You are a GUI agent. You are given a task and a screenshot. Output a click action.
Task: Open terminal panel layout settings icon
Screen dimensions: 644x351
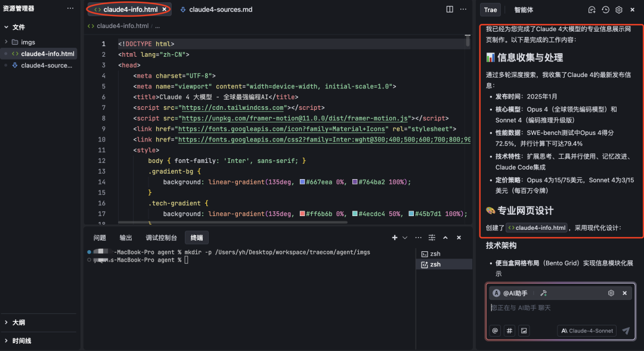click(x=432, y=238)
